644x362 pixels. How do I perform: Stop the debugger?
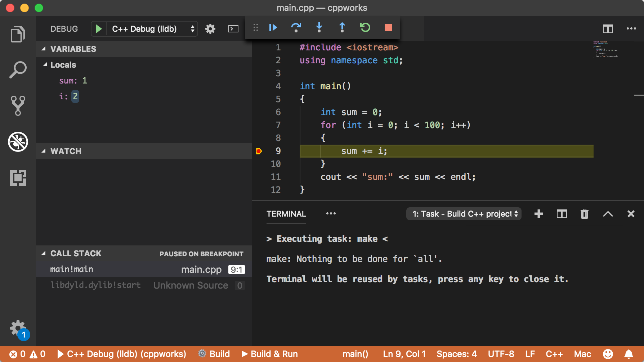click(x=388, y=27)
